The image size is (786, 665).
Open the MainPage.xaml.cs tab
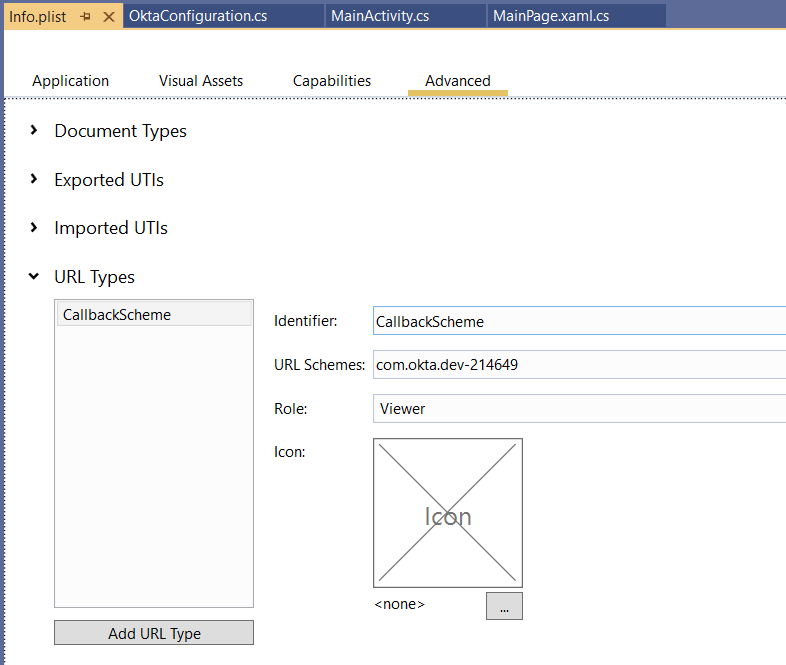click(551, 17)
